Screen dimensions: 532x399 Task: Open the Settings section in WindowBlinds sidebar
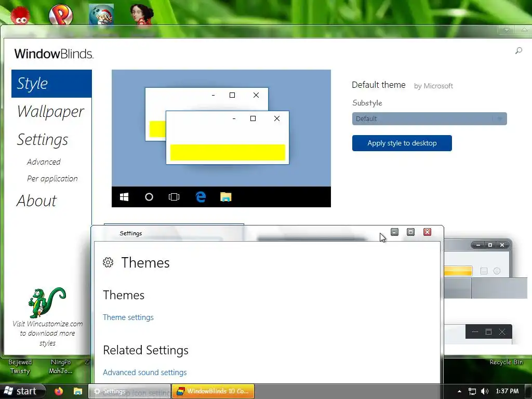[43, 140]
